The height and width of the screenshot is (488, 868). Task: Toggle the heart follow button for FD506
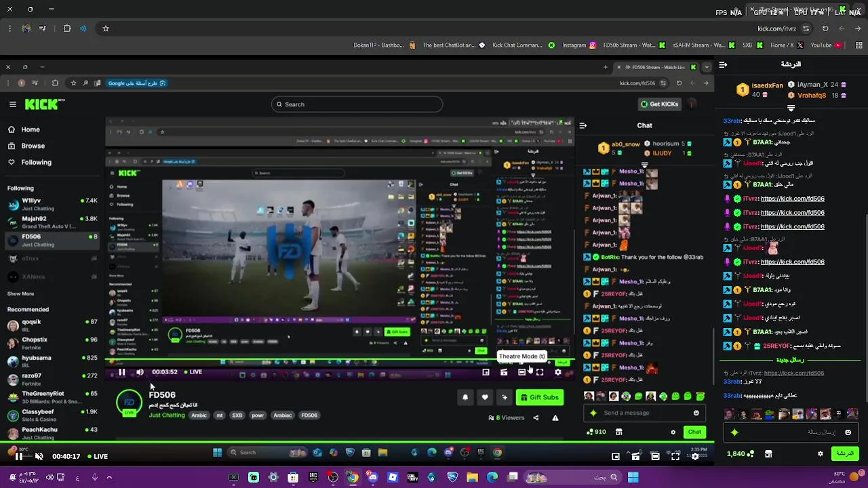point(485,397)
